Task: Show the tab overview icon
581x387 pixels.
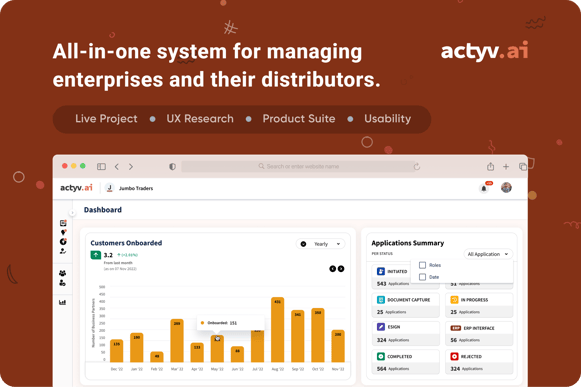Action: coord(523,167)
